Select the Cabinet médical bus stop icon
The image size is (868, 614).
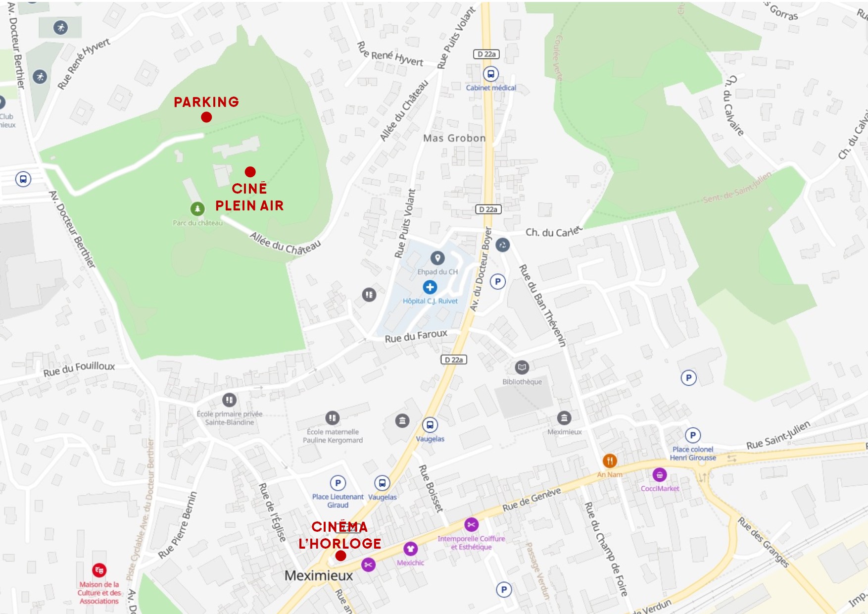point(491,74)
